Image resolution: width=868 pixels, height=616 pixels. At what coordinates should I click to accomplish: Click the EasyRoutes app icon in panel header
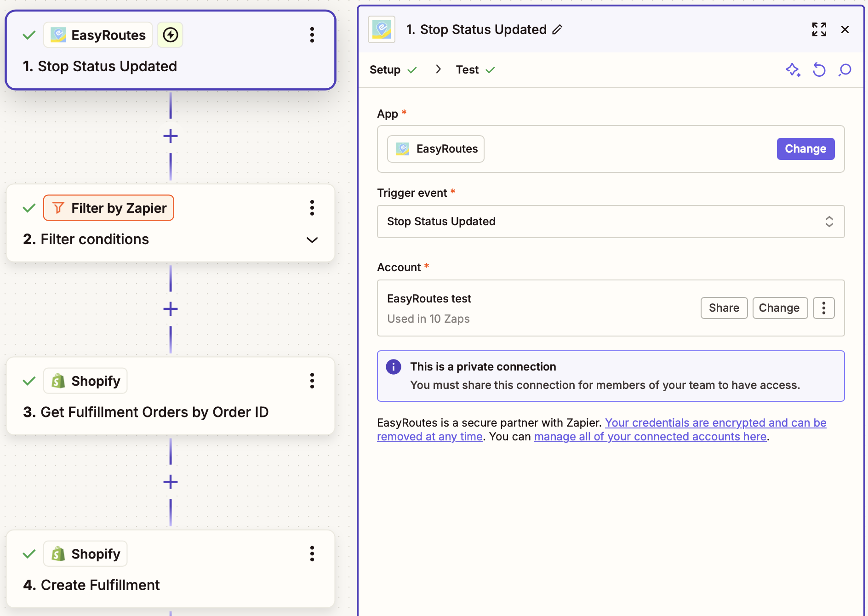(382, 29)
